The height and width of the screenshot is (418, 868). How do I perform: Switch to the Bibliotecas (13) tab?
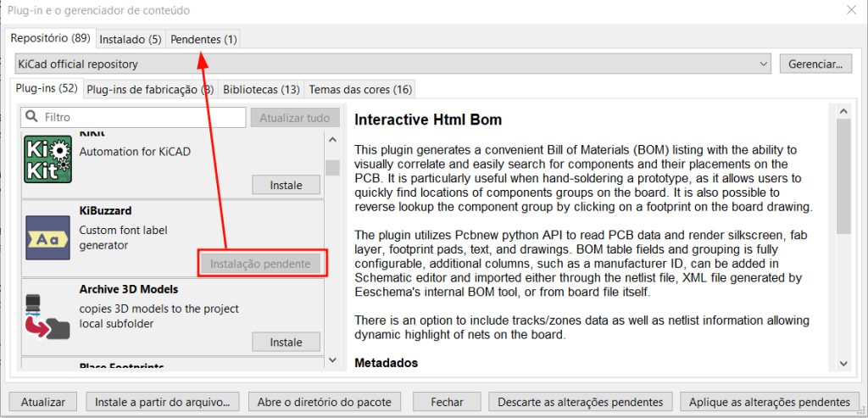point(261,89)
